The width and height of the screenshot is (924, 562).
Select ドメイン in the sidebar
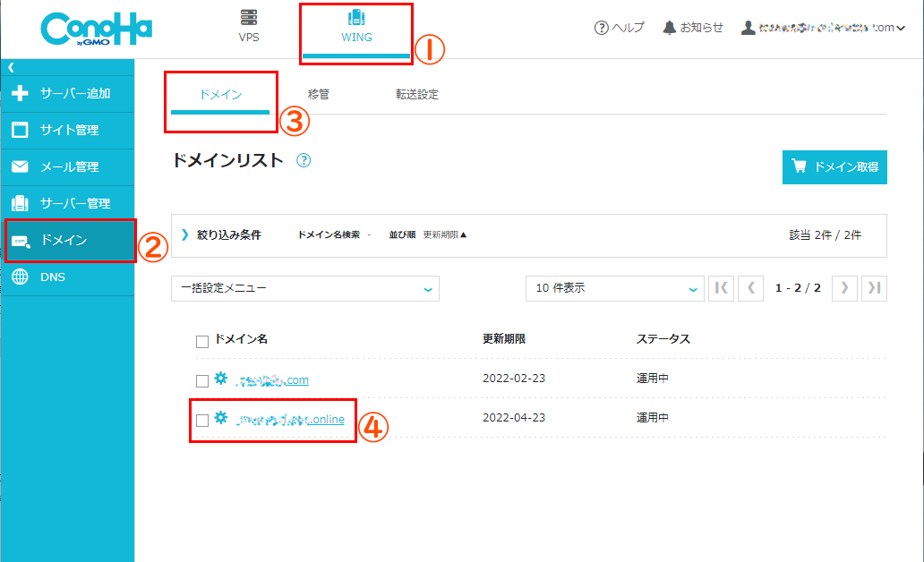[x=68, y=241]
